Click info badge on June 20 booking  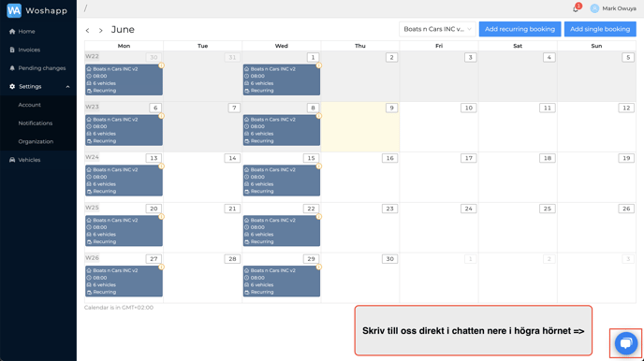[x=161, y=217]
